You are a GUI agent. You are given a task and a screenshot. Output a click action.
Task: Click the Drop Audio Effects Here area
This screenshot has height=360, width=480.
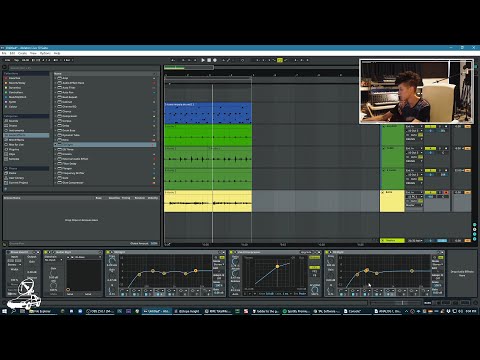(x=462, y=273)
